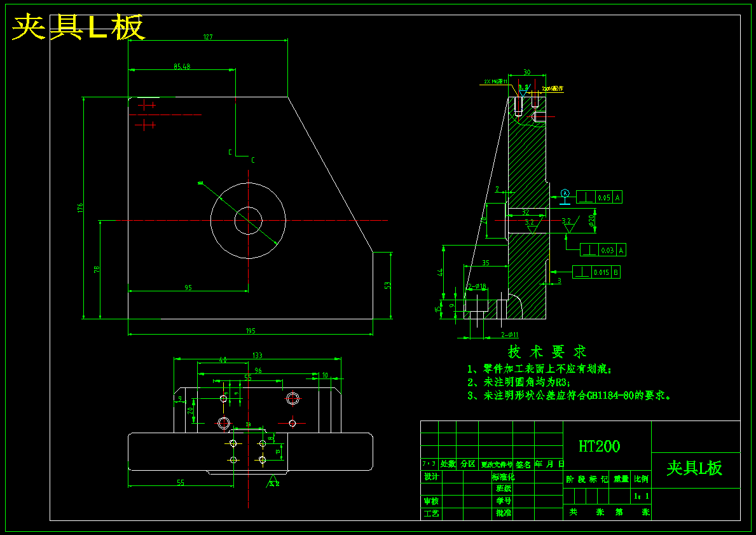
Task: Click the yellow 夹具L板 heading at top left
Action: click(78, 27)
